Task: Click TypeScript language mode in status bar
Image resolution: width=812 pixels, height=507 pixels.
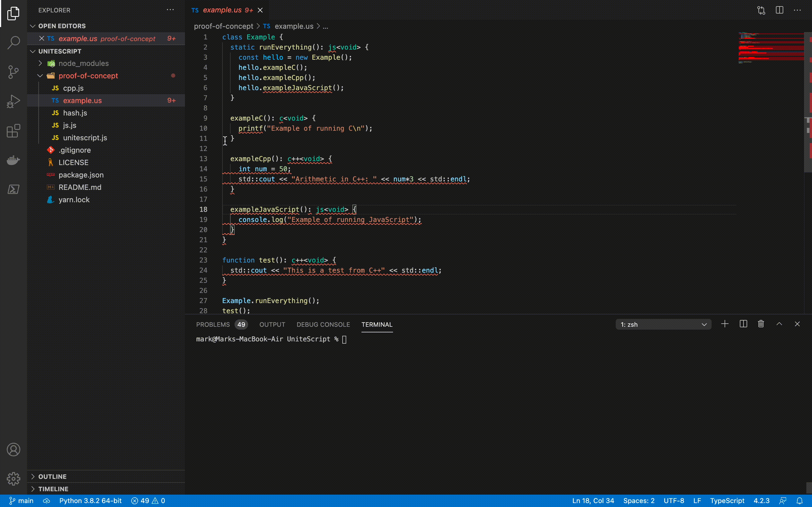Action: click(x=727, y=501)
